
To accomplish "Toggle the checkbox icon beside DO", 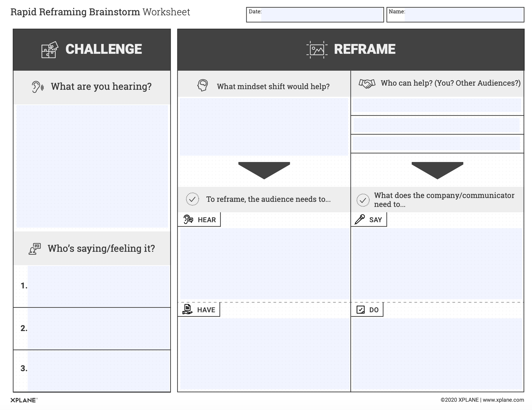I will (x=360, y=310).
